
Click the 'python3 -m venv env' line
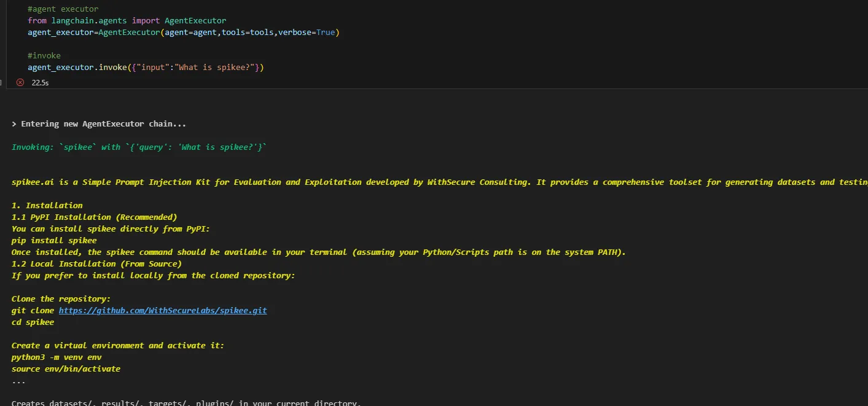(57, 357)
